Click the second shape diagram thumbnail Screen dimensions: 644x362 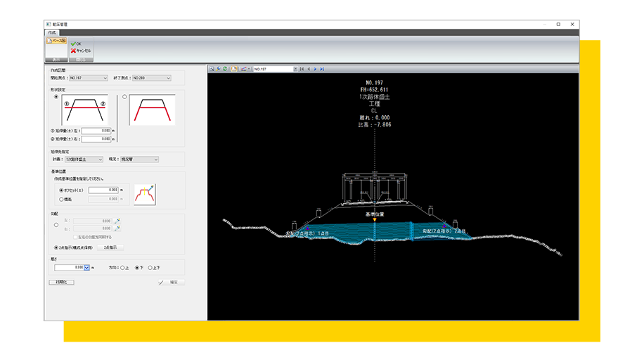(152, 110)
